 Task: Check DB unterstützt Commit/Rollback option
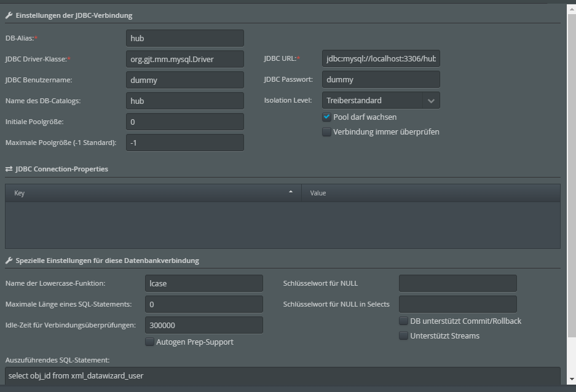click(404, 321)
